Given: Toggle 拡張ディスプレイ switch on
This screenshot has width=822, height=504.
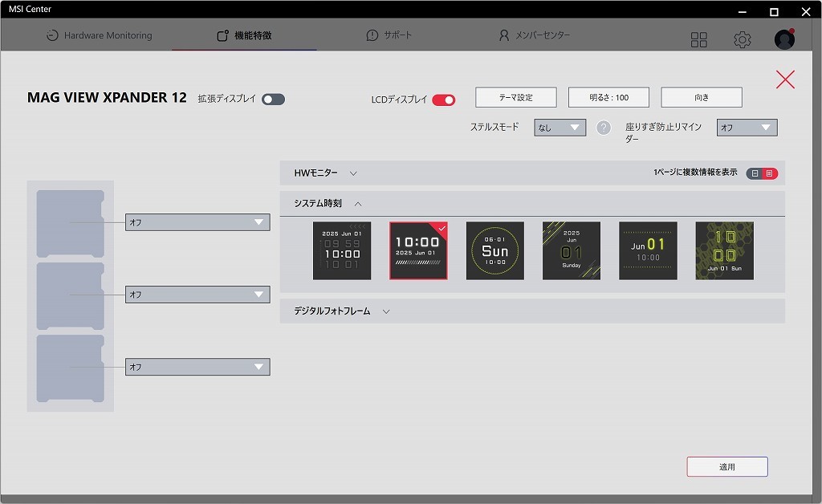Looking at the screenshot, I should pyautogui.click(x=273, y=99).
